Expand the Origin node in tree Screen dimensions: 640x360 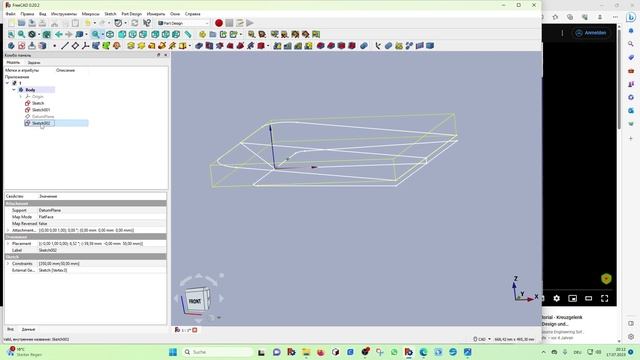21,97
